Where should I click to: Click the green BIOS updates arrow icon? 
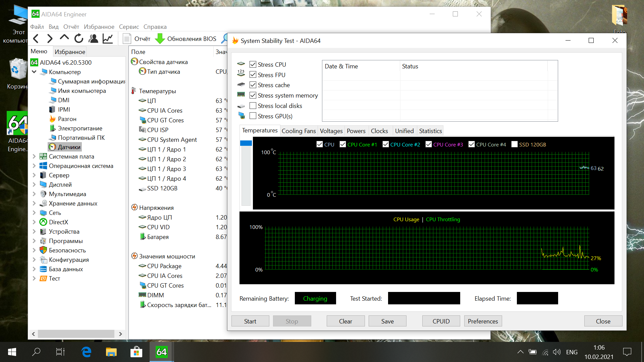pos(160,39)
